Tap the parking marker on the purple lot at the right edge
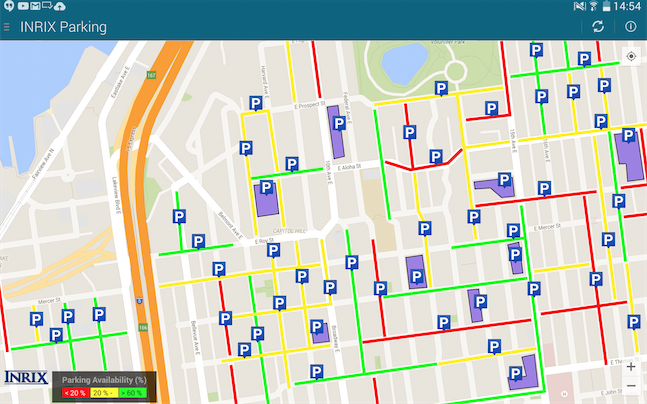This screenshot has height=404, width=647. (628, 135)
